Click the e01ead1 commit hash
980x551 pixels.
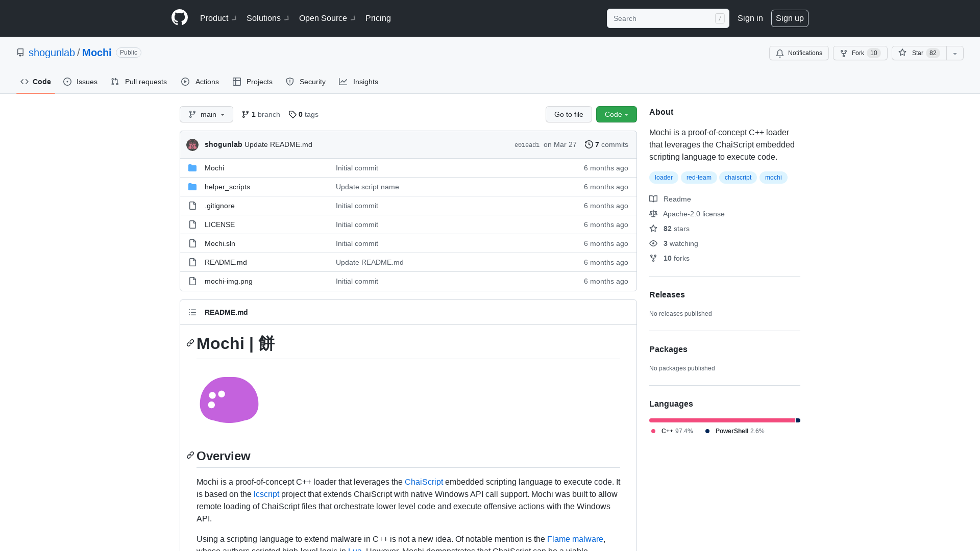pos(527,145)
